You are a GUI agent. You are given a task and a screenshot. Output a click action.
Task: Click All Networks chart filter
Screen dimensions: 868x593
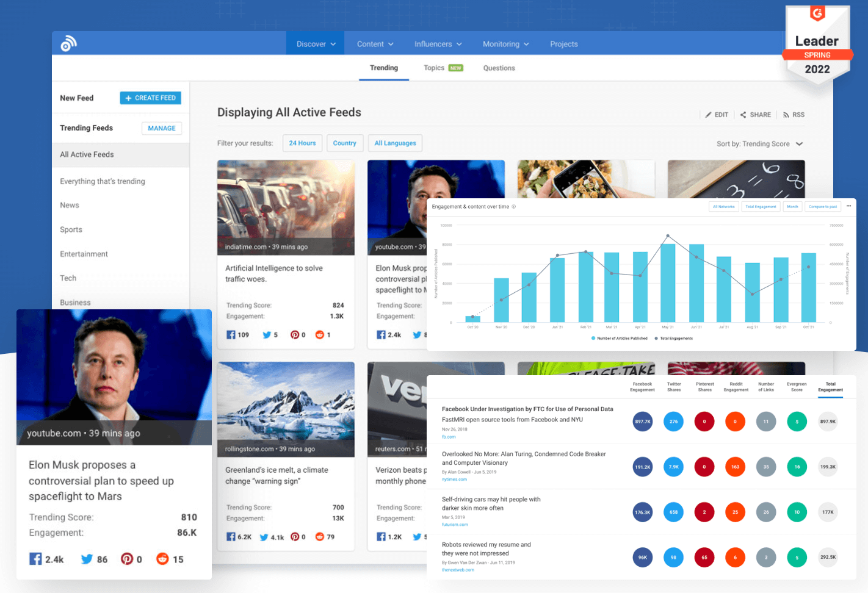[x=723, y=207]
